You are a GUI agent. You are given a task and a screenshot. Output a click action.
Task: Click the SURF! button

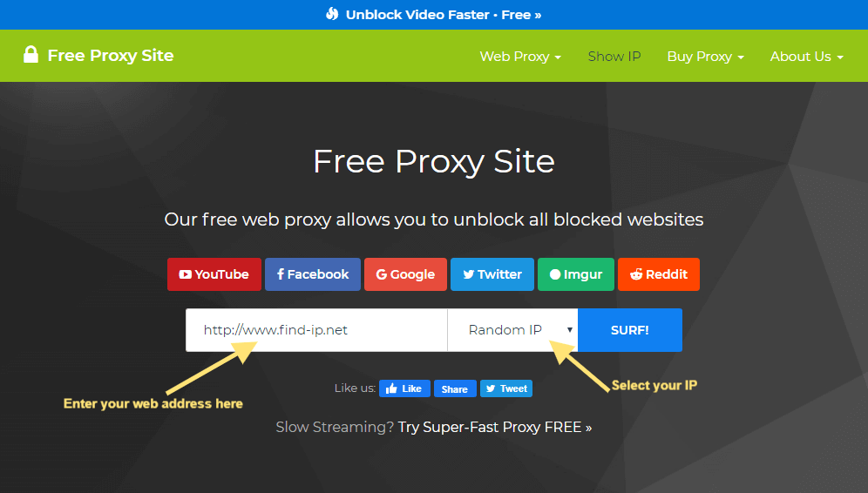pyautogui.click(x=630, y=330)
